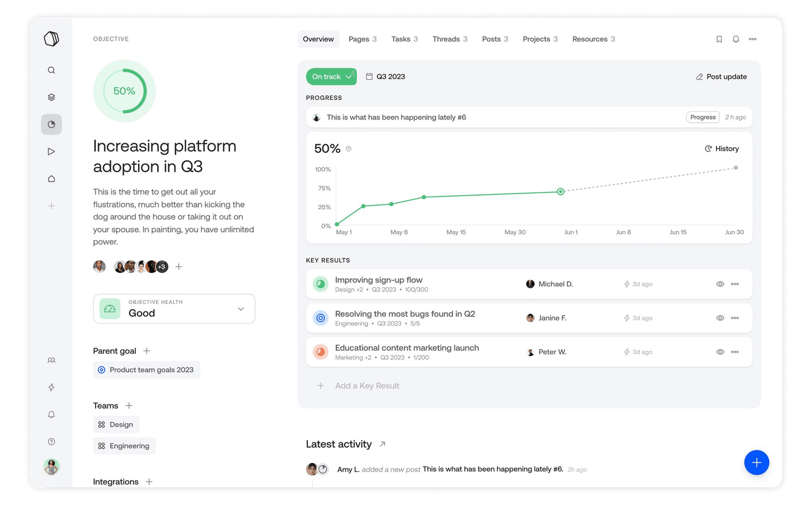Click owner Janine F.
812x505 pixels.
click(x=546, y=318)
